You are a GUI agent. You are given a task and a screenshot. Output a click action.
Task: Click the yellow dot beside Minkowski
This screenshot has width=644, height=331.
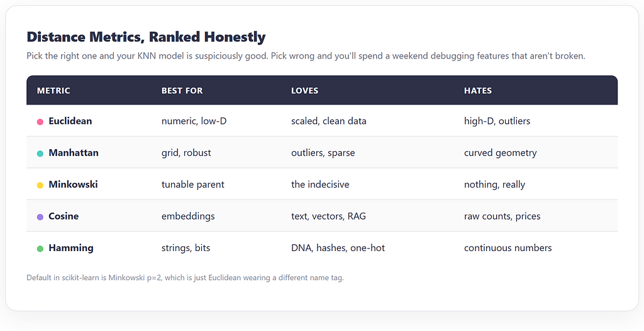[x=40, y=185]
